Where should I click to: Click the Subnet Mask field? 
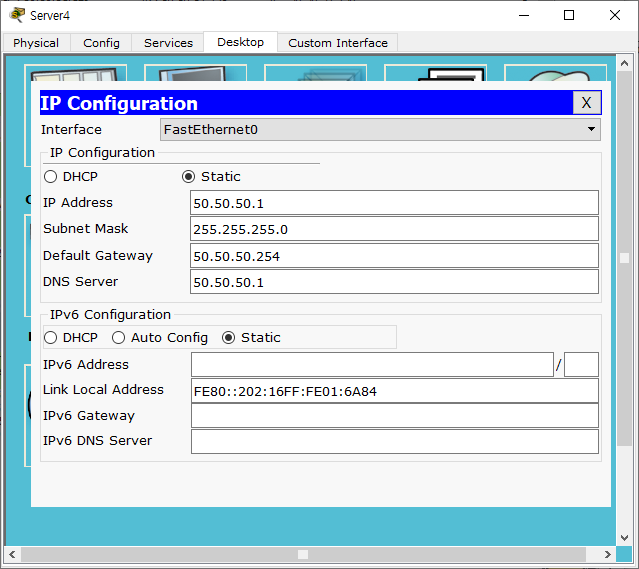394,229
